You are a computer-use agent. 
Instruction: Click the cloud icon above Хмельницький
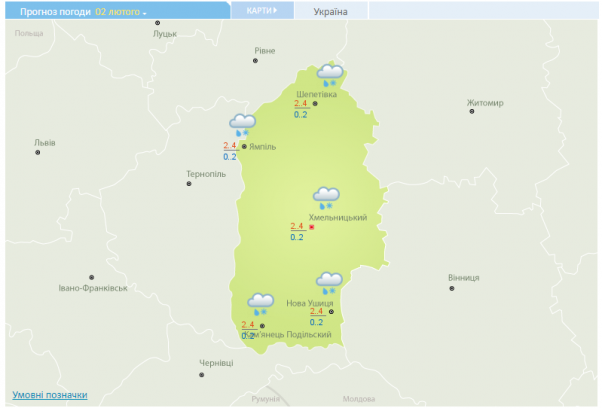pos(326,198)
